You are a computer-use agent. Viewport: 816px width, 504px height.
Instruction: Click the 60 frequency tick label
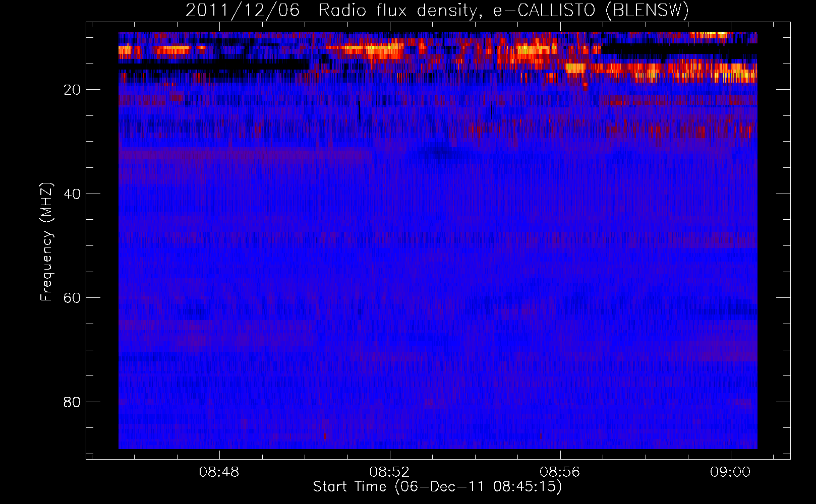(x=72, y=298)
